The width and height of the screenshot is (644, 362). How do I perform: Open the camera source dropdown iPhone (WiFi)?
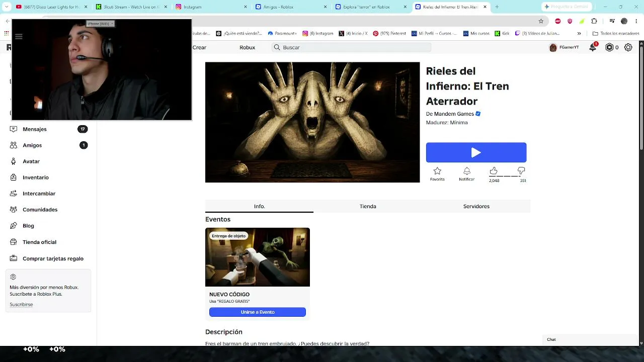[x=101, y=24]
